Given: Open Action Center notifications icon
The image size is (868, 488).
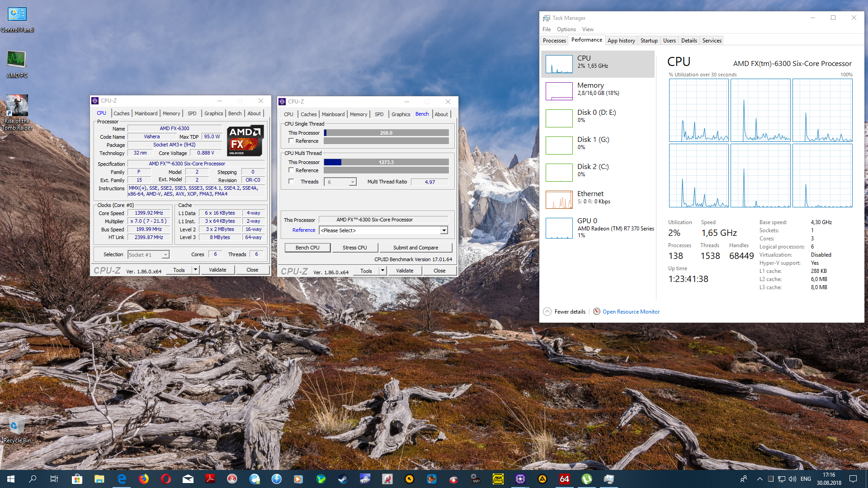Looking at the screenshot, I should [853, 479].
